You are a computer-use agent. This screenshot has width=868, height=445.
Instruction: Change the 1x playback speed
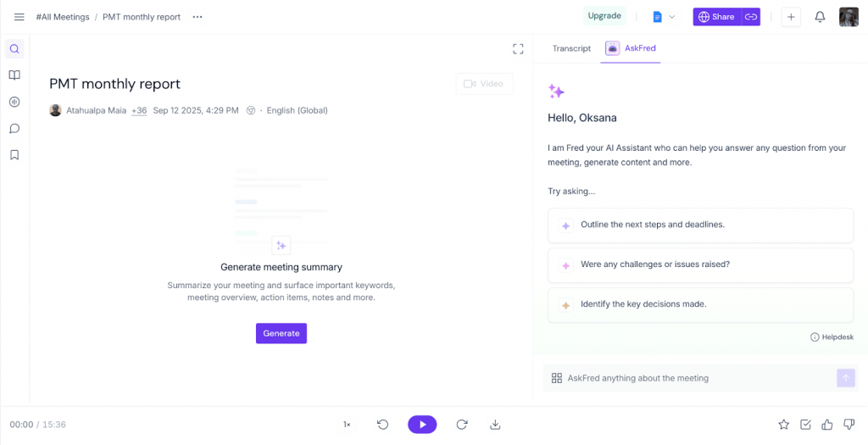click(x=347, y=425)
